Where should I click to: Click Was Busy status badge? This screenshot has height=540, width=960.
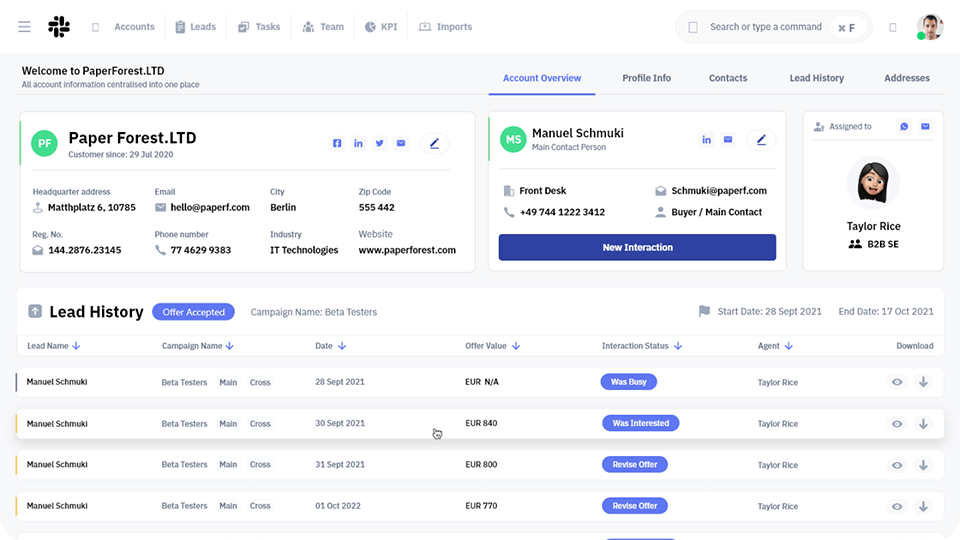coord(629,382)
